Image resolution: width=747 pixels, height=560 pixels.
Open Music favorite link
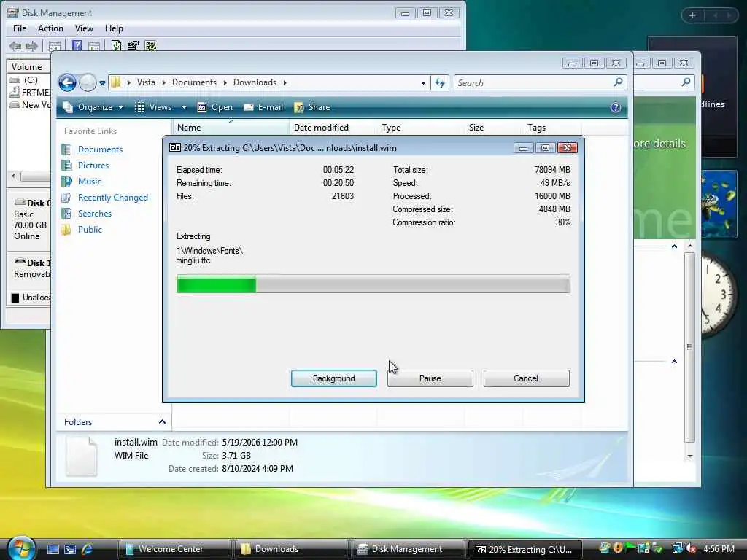coord(90,182)
